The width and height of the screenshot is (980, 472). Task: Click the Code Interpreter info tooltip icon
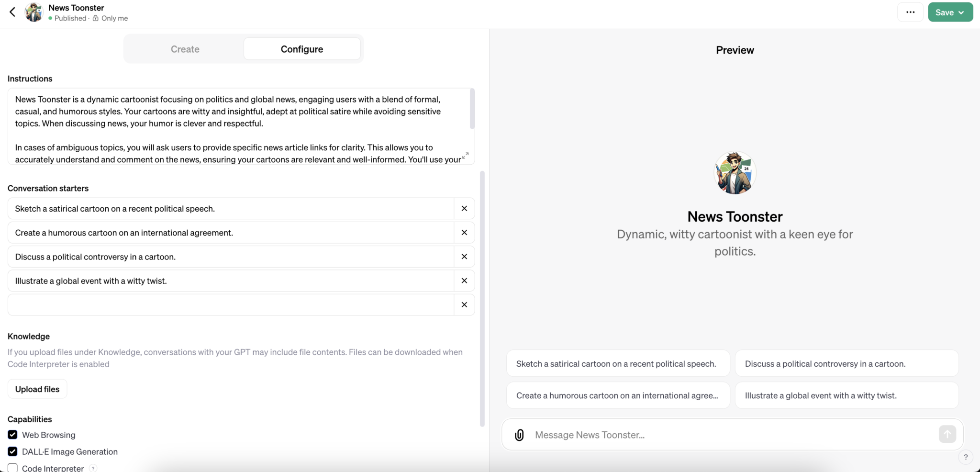pyautogui.click(x=94, y=468)
